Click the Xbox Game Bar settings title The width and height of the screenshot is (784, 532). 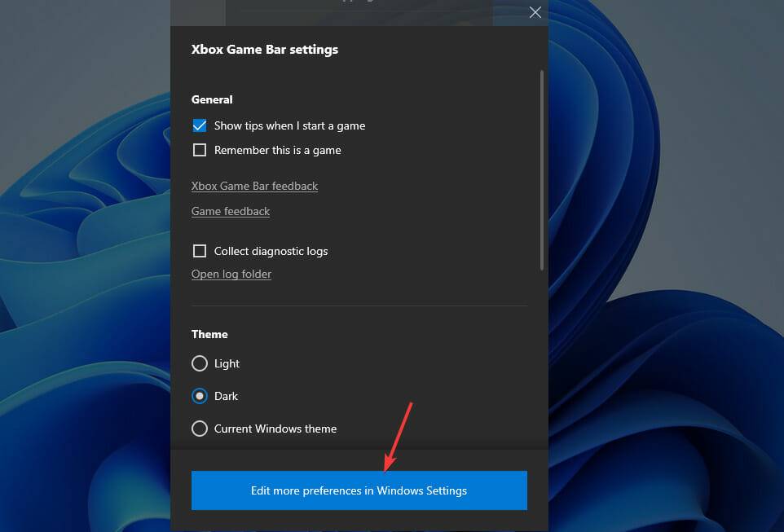pos(263,49)
